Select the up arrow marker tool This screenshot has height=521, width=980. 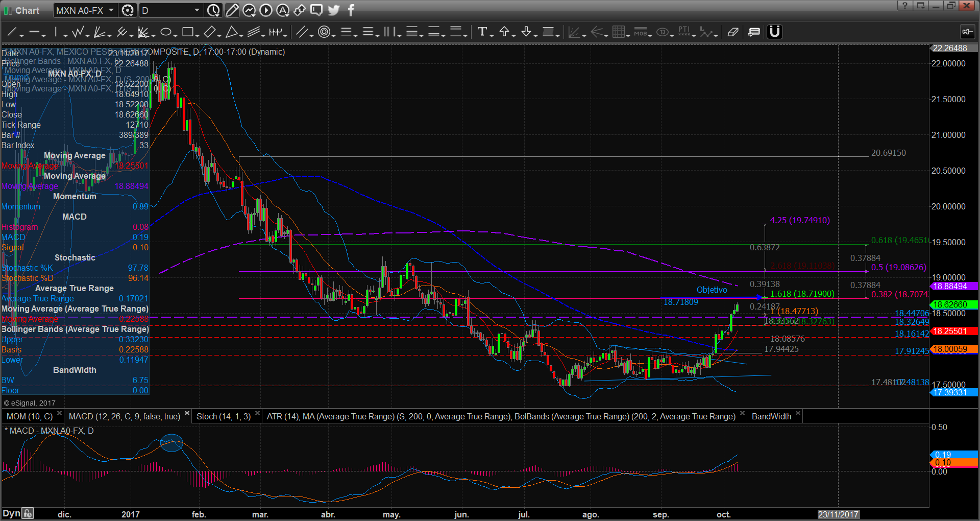click(x=504, y=32)
